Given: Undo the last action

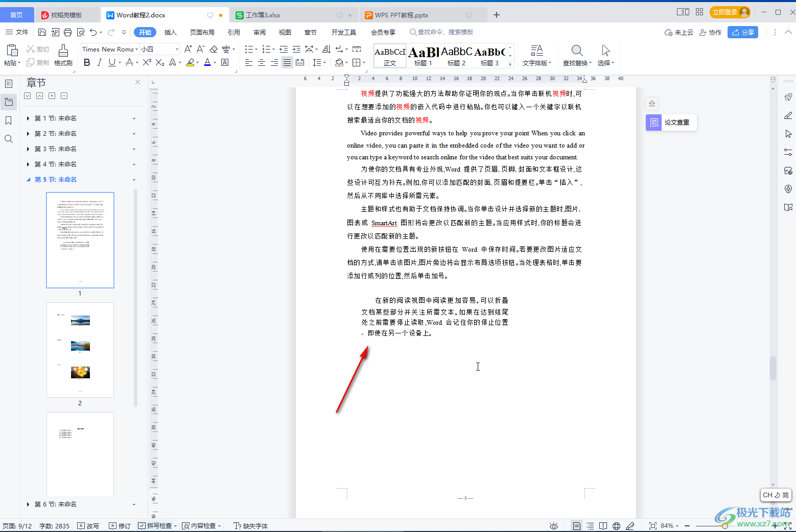Looking at the screenshot, I should point(93,32).
